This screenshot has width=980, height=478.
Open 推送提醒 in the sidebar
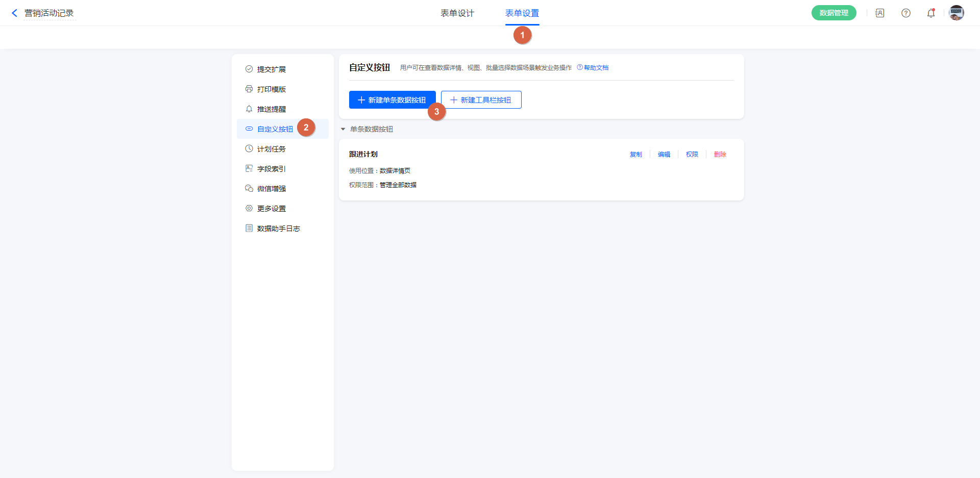tap(271, 109)
